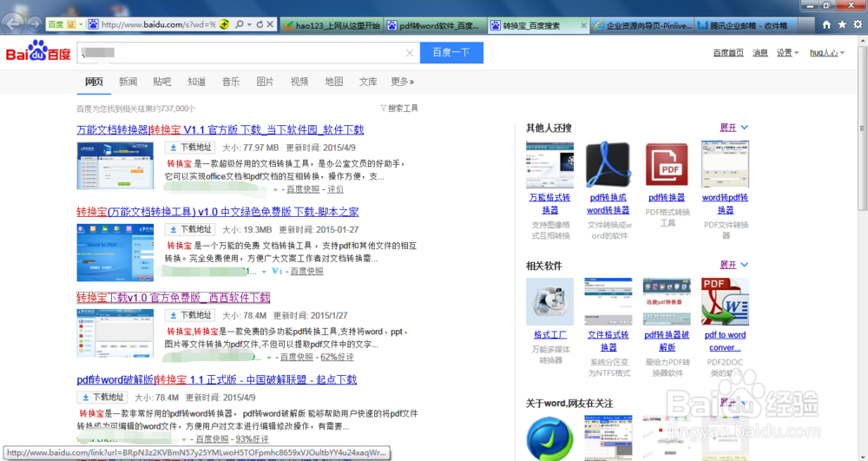The height and width of the screenshot is (461, 868).
Task: Select the 知道 search category
Action: coord(196,82)
